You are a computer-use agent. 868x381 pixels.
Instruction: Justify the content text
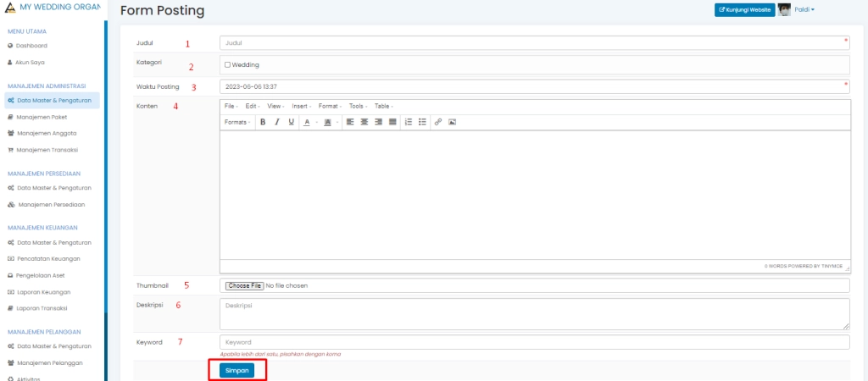coord(392,122)
